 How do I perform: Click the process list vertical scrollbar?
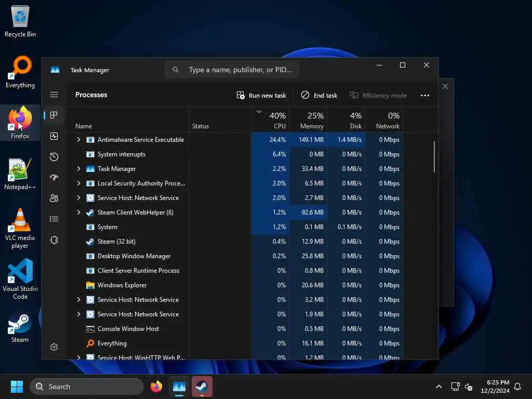click(434, 157)
